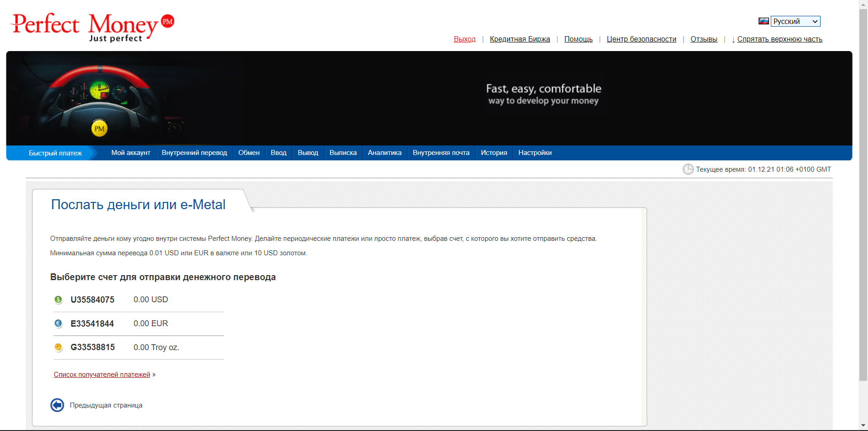The image size is (868, 431).
Task: Click the gold account coin icon
Action: tap(58, 347)
